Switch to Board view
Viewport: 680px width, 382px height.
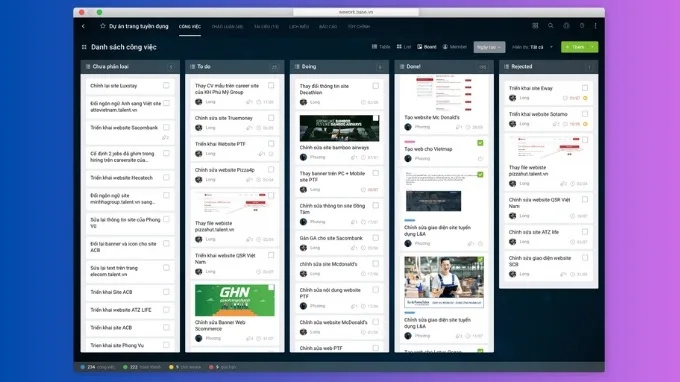point(427,47)
